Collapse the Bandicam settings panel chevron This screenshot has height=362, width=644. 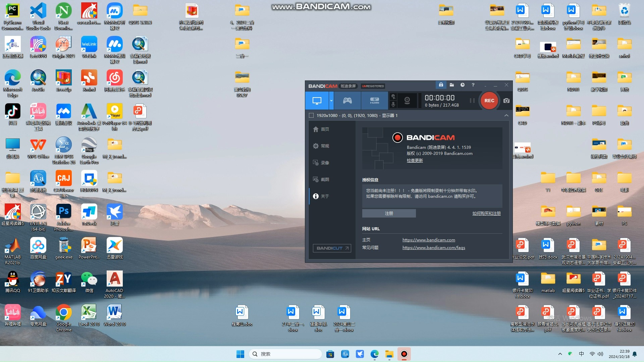[506, 115]
